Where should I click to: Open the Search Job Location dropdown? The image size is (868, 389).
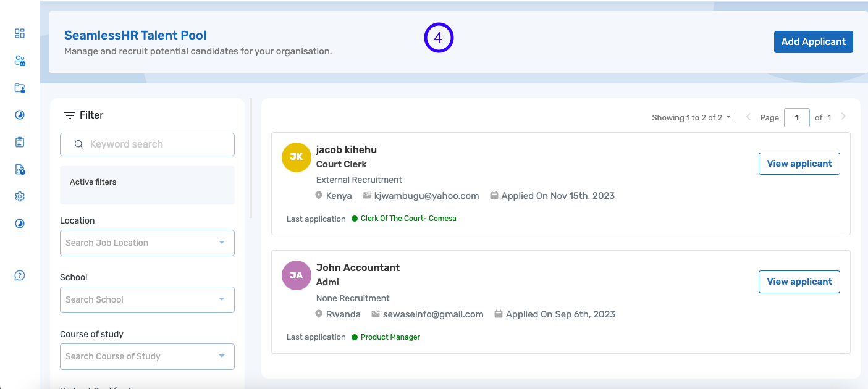pyautogui.click(x=147, y=243)
